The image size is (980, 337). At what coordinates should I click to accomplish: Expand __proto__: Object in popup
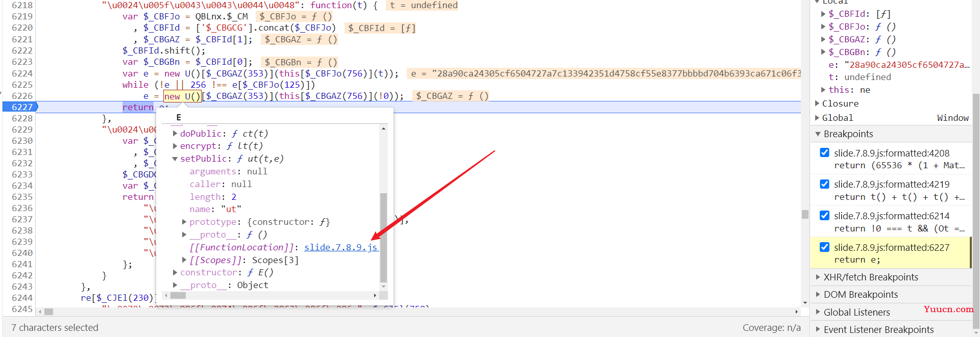tap(175, 285)
